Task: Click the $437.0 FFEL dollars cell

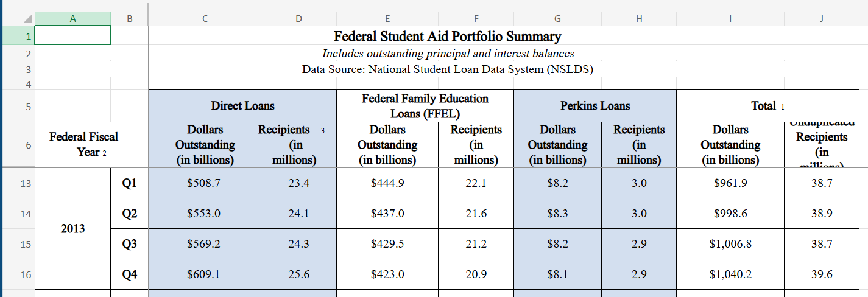Action: [387, 214]
